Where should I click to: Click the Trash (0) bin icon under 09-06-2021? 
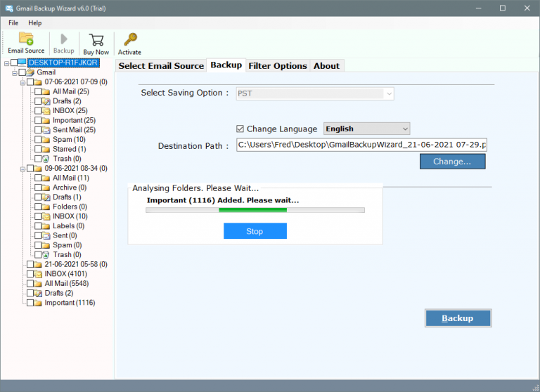46,255
